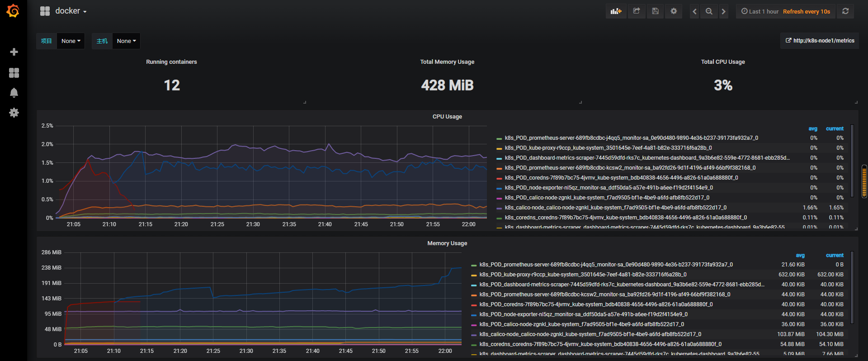868x361 pixels.
Task: Click the Create plus icon in sidebar
Action: [x=14, y=52]
